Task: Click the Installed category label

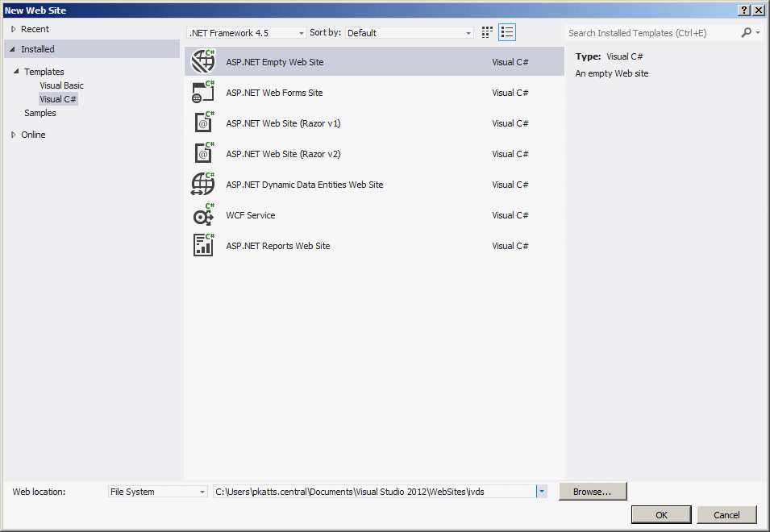Action: [38, 49]
